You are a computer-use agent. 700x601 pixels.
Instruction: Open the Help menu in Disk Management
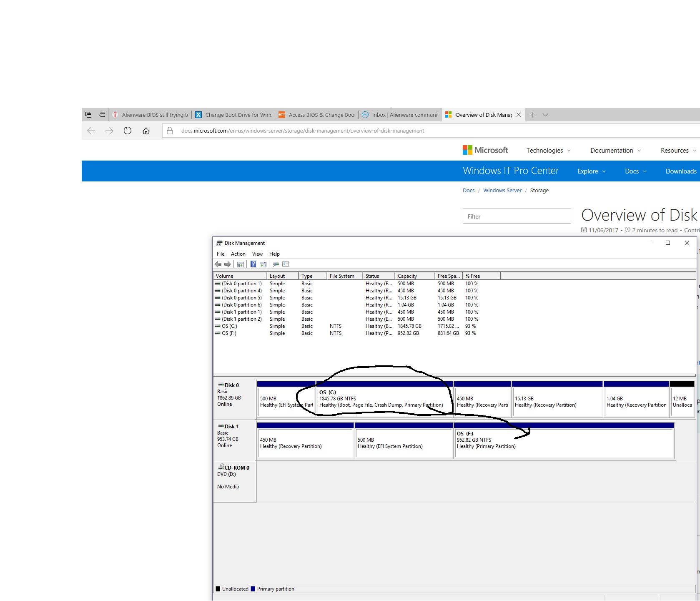pos(274,254)
